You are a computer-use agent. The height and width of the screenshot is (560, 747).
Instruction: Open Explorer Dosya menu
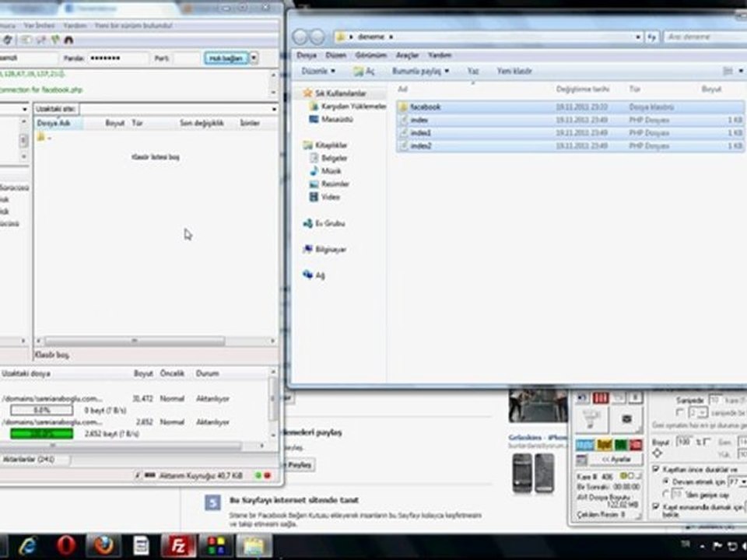[x=307, y=55]
